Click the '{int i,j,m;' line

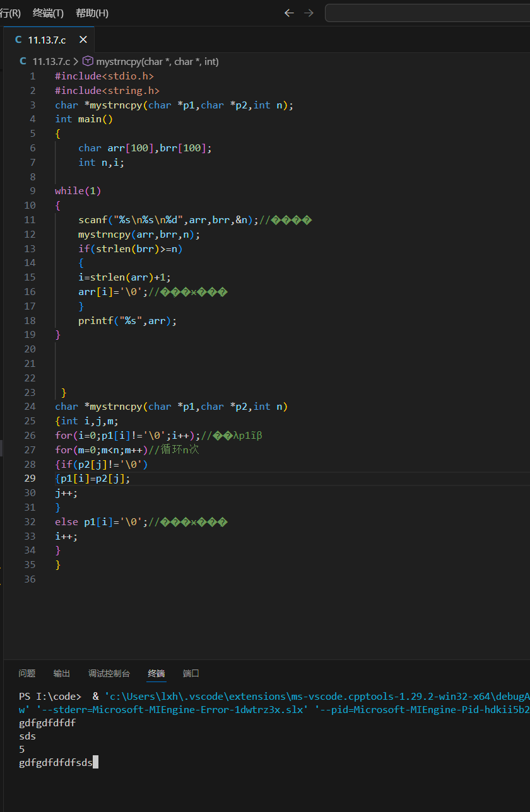click(86, 421)
